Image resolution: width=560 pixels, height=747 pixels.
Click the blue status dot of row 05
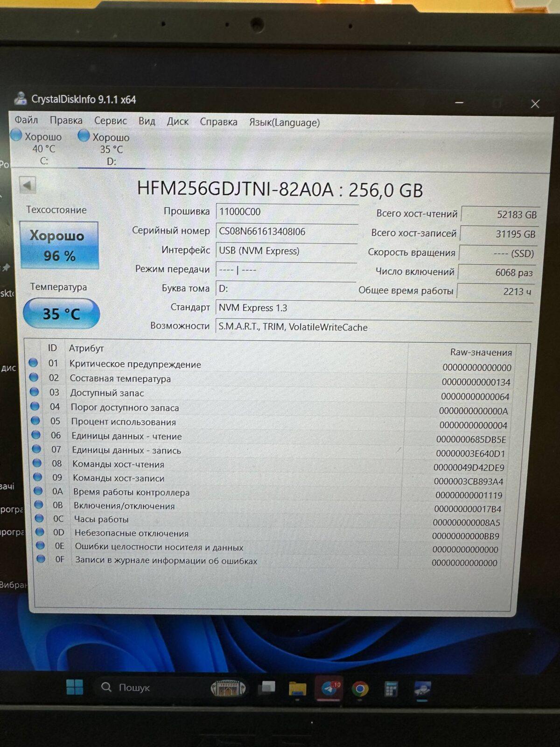tap(35, 421)
